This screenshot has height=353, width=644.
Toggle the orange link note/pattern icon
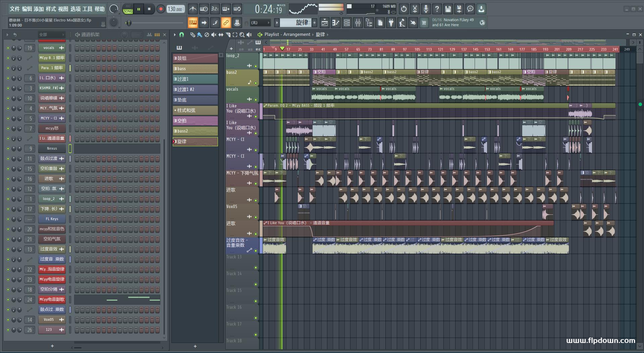coord(226,23)
